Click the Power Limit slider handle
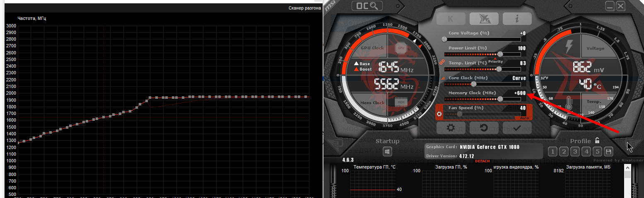Viewport: 644px width, 198px height. coord(500,54)
